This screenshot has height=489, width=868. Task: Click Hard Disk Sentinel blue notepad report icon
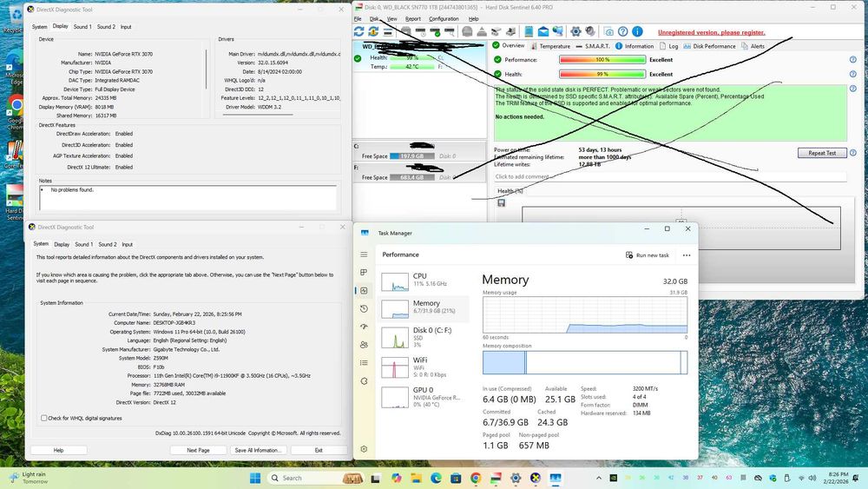coord(529,32)
